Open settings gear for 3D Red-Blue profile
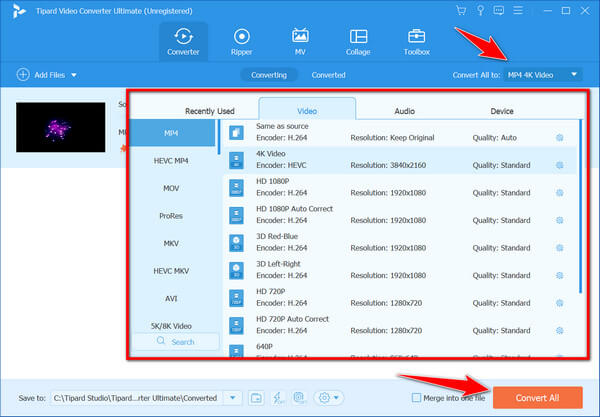 (x=559, y=248)
